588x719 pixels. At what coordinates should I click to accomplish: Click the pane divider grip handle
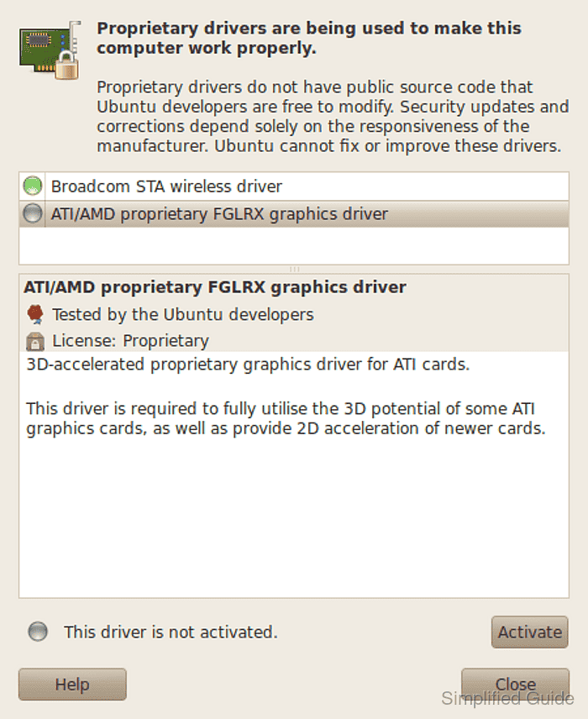[294, 269]
